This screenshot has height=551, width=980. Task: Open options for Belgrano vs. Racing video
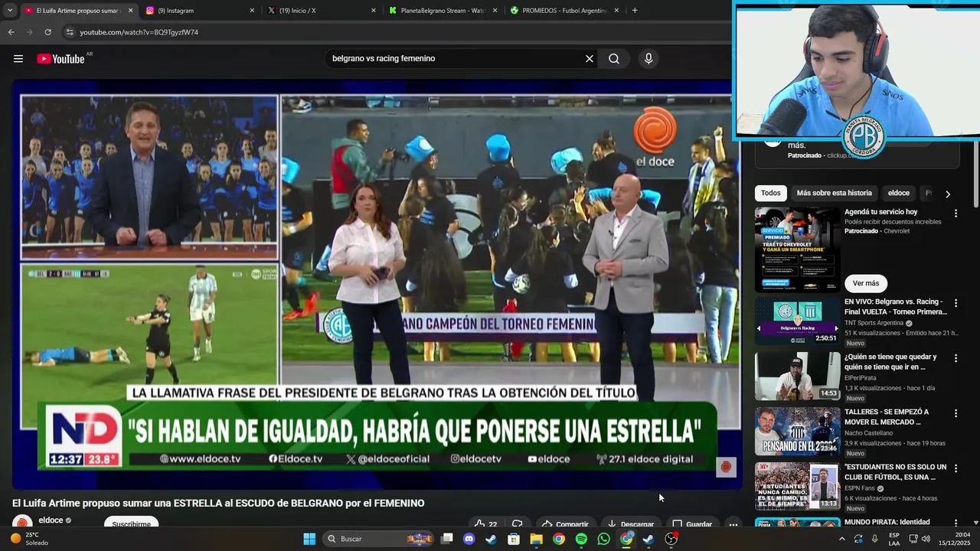[955, 304]
